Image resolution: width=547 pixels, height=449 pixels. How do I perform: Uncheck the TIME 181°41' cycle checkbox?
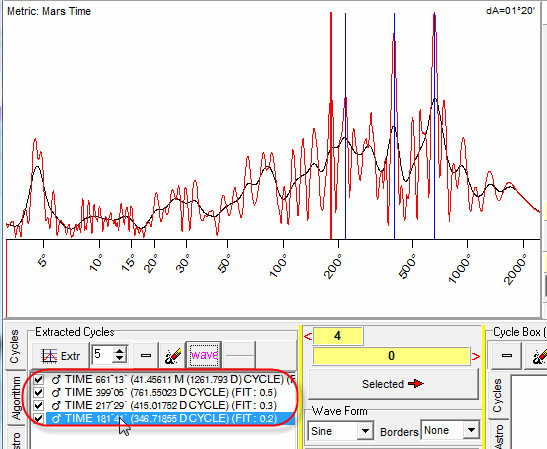tap(39, 418)
